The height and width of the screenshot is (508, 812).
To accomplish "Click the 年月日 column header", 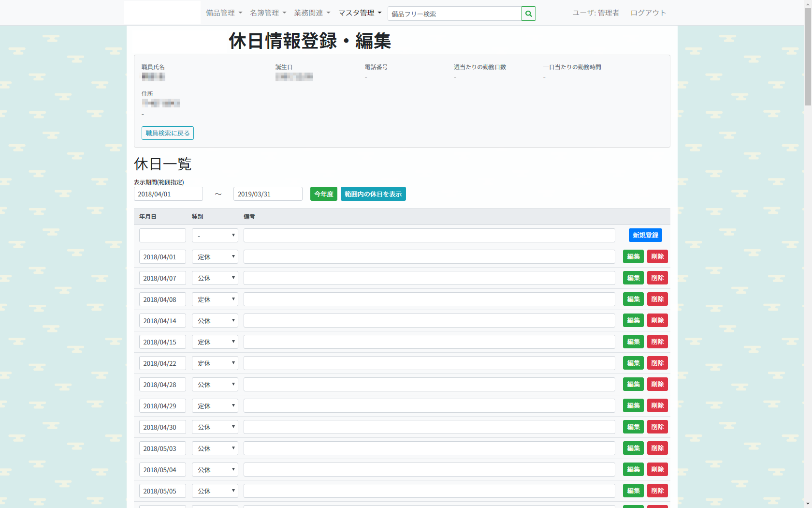I will [148, 217].
